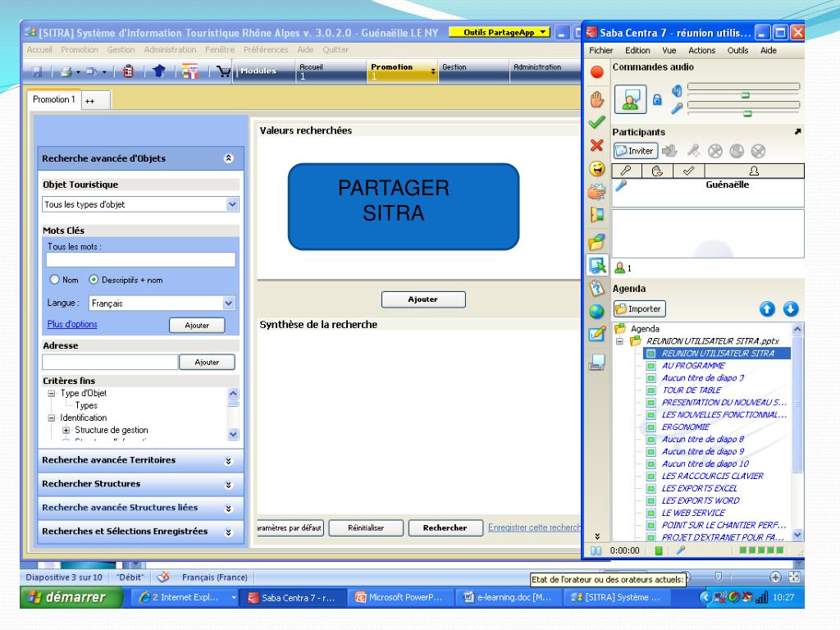Image resolution: width=840 pixels, height=630 pixels.
Task: Select the Descriptifs + nom radio button
Action: [x=94, y=280]
